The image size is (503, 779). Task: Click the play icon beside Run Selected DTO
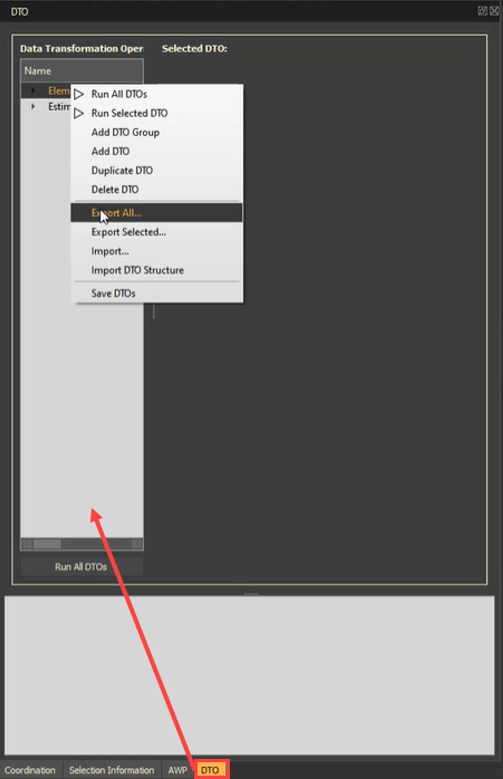tap(79, 113)
